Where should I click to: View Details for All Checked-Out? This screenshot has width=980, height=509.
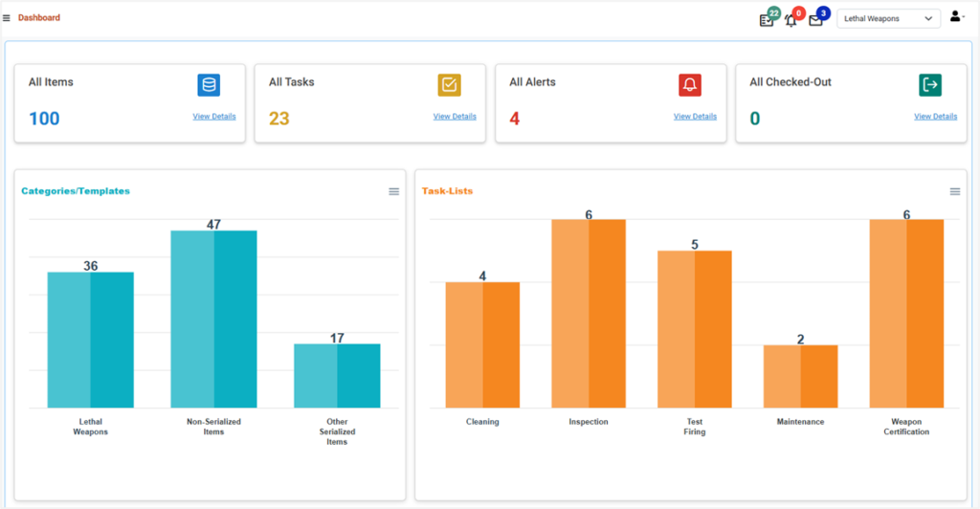[935, 117]
